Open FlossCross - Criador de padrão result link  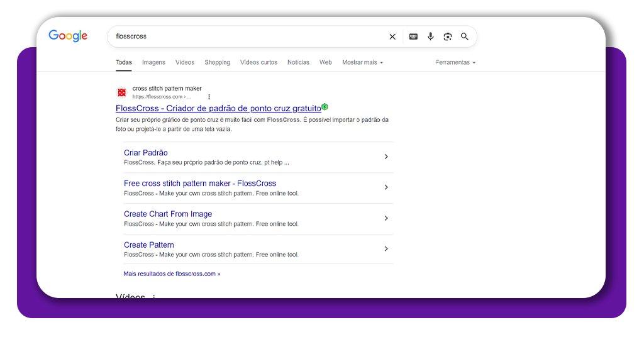[x=218, y=108]
